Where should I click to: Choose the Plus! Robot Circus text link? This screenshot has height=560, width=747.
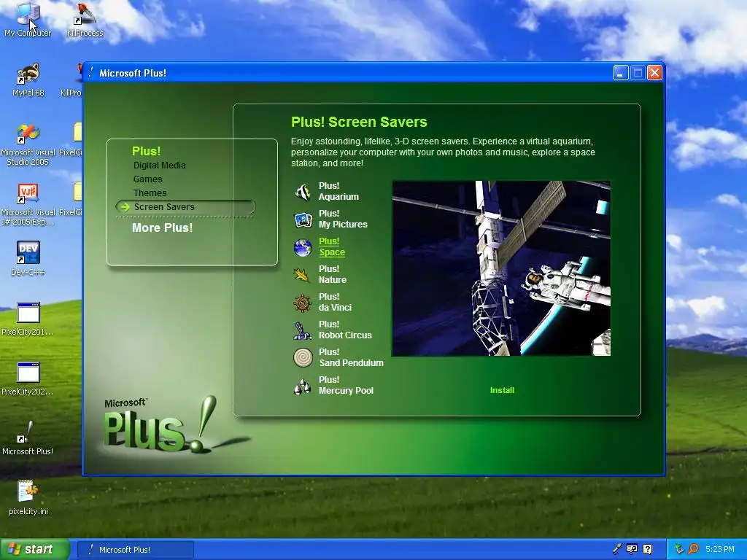pos(345,330)
